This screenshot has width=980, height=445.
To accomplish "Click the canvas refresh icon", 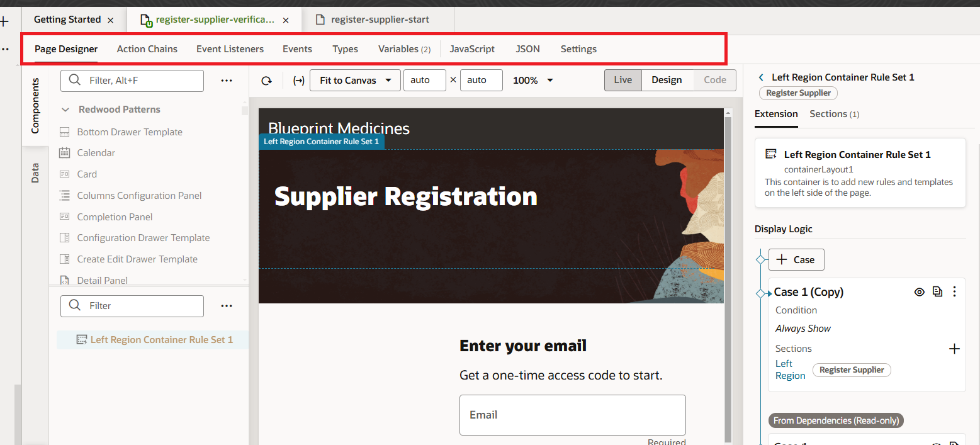I will pyautogui.click(x=266, y=80).
